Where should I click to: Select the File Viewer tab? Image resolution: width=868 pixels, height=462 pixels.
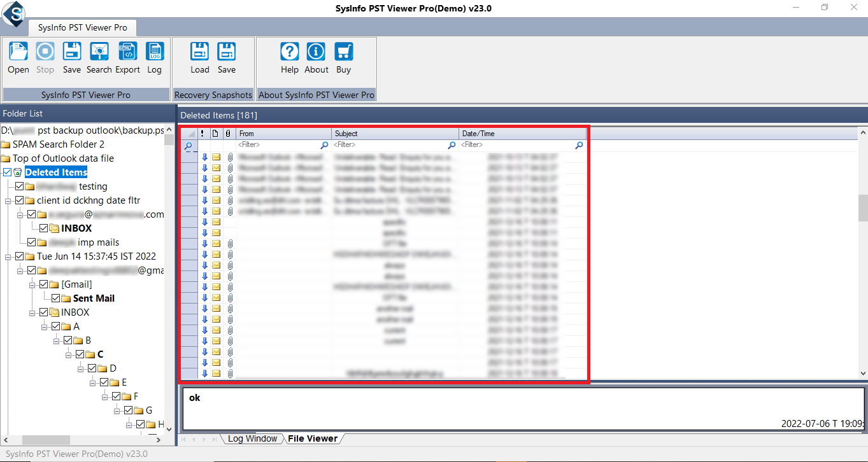coord(313,438)
